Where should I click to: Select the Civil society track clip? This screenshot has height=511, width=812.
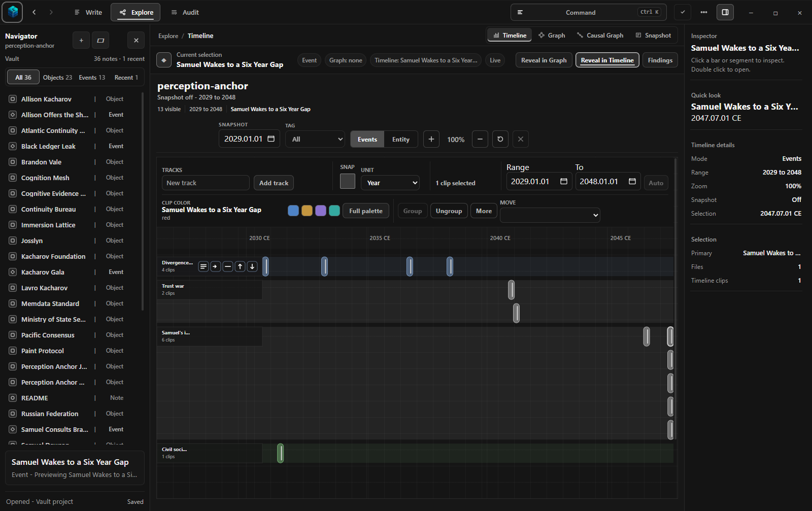[281, 453]
